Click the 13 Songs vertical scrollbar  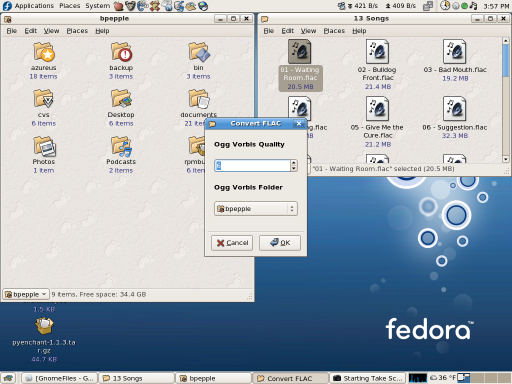(505, 99)
